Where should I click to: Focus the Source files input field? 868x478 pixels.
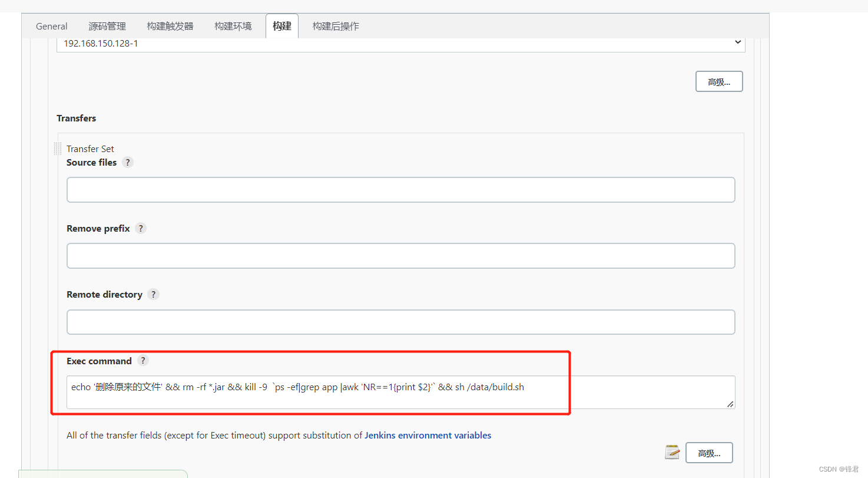[x=401, y=190]
